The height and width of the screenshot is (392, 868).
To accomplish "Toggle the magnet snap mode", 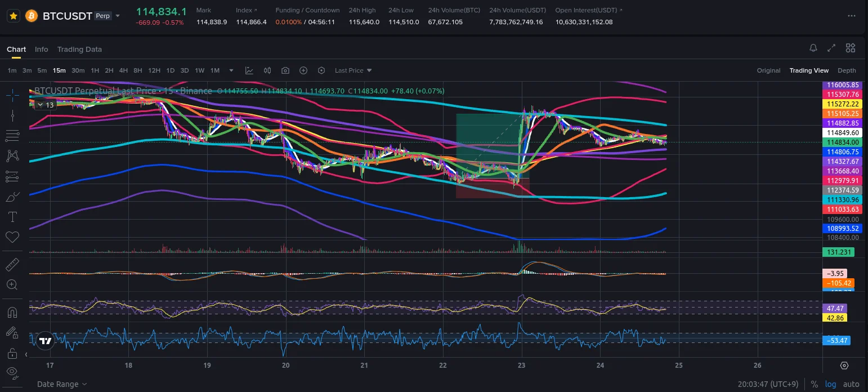I will pyautogui.click(x=12, y=312).
